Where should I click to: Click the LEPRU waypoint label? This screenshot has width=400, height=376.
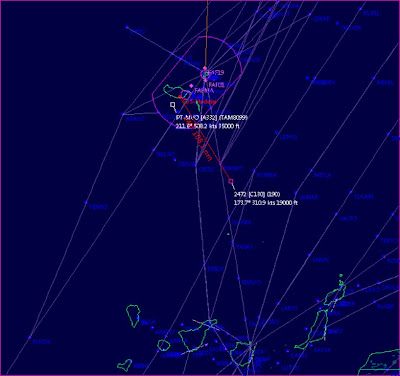tap(289, 137)
